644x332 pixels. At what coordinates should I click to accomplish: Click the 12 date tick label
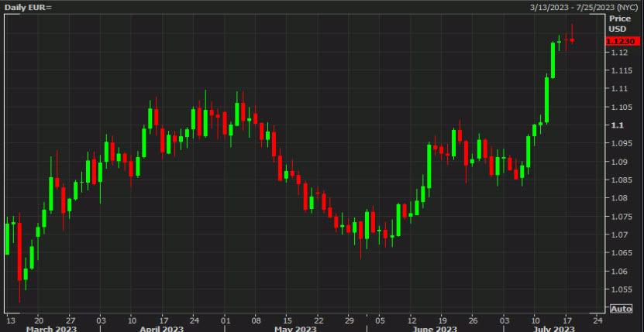[x=412, y=320]
